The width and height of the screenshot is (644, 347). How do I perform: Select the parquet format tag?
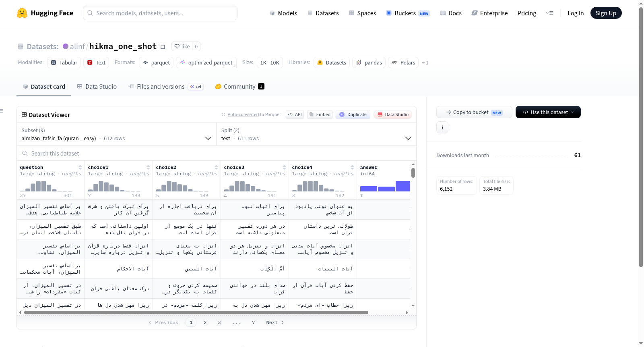point(156,62)
